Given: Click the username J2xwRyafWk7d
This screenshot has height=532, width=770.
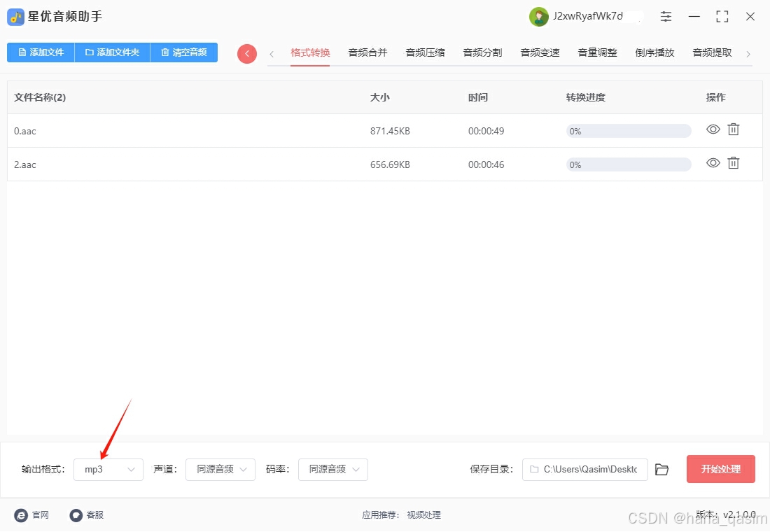Looking at the screenshot, I should 588,16.
